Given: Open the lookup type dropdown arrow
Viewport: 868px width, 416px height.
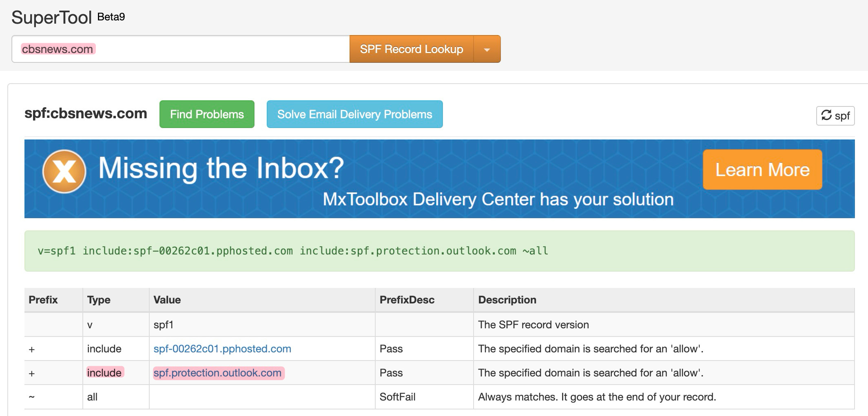Looking at the screenshot, I should coord(487,49).
